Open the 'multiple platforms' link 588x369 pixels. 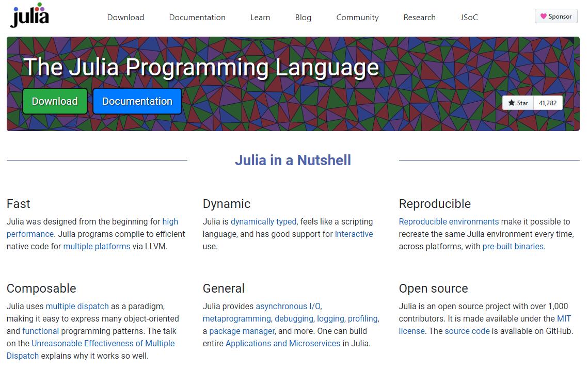(x=97, y=246)
